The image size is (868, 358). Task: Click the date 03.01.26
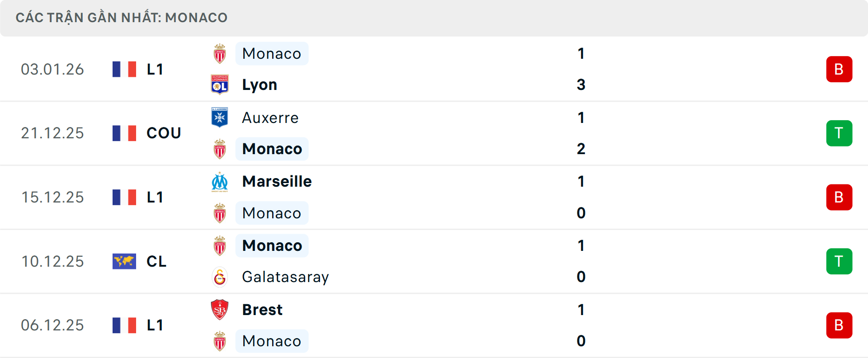pyautogui.click(x=52, y=69)
